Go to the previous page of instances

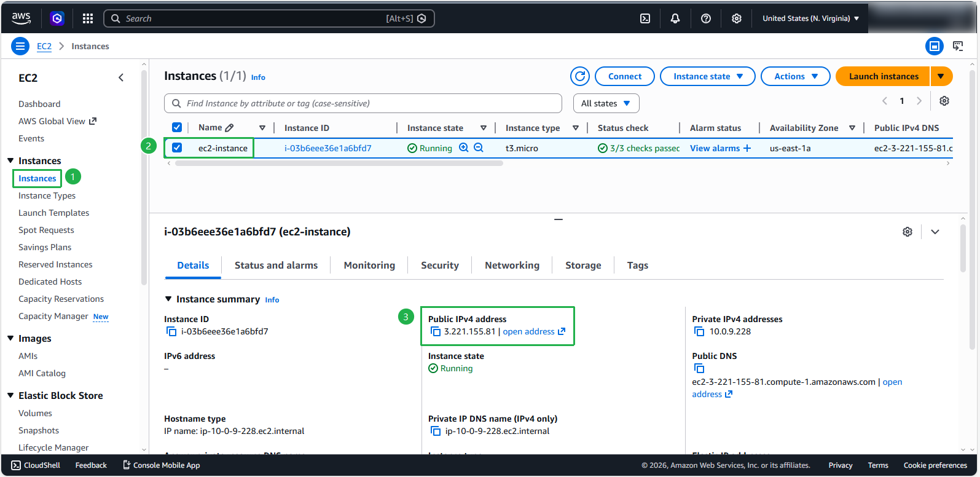tap(885, 101)
